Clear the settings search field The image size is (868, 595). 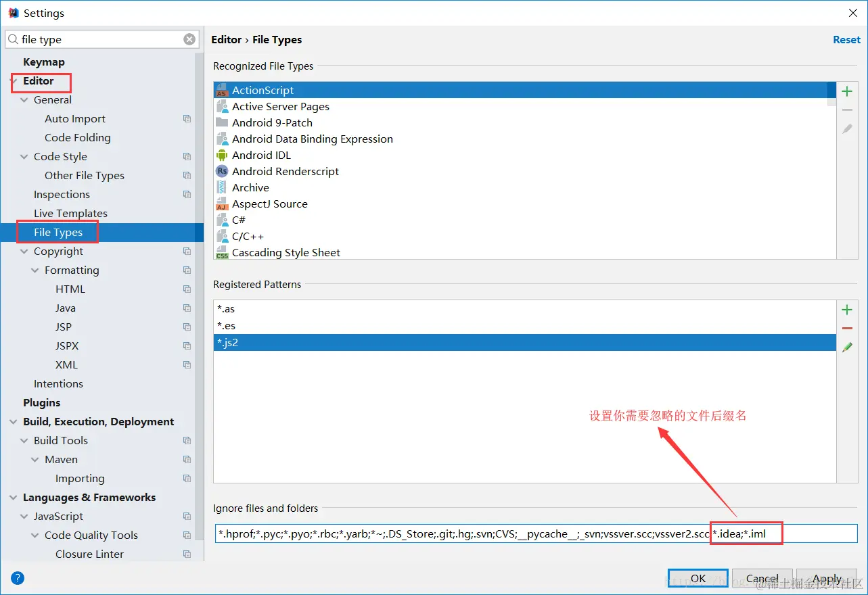point(189,39)
